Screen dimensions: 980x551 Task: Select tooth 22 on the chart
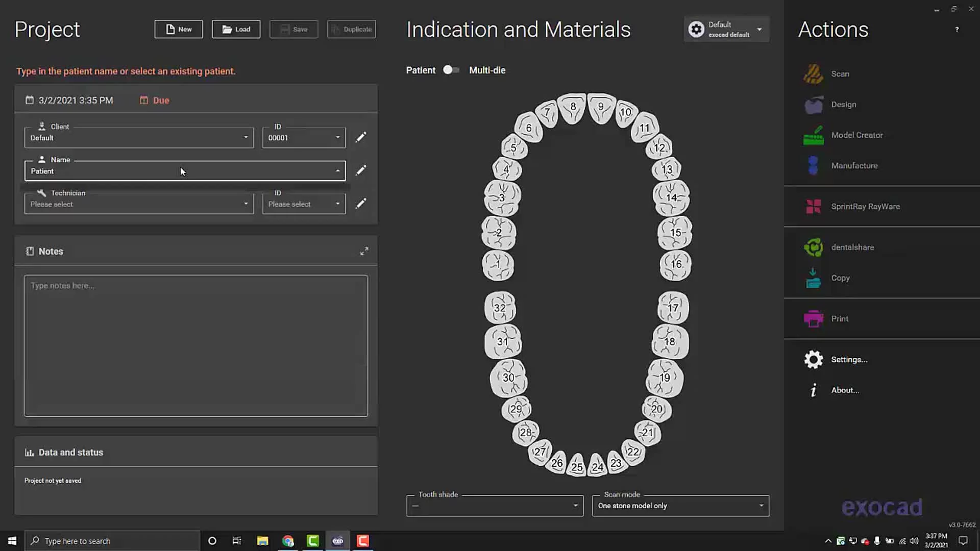coord(633,452)
